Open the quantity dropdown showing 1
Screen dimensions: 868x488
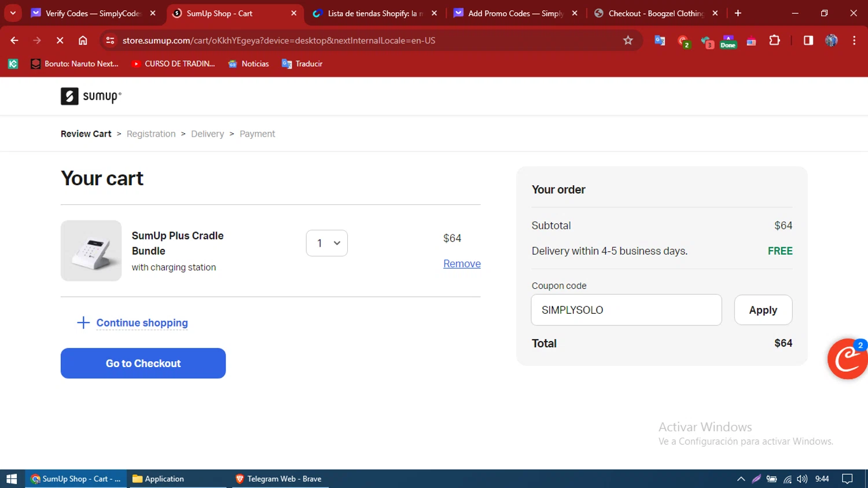tap(327, 243)
